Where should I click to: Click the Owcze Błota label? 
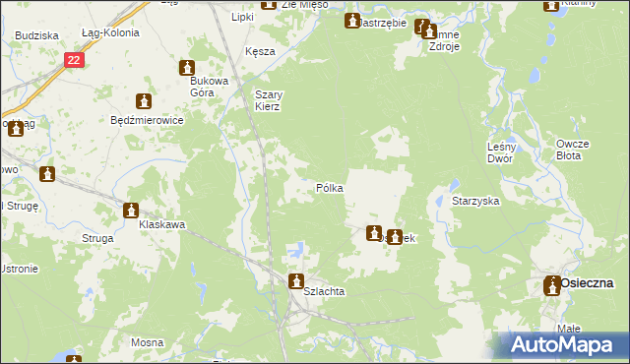point(572,150)
